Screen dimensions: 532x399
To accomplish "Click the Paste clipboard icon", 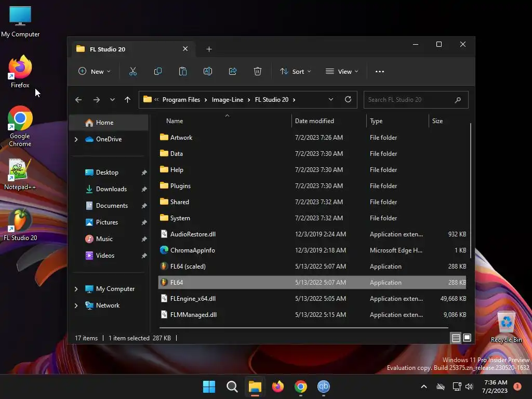I will [x=182, y=71].
